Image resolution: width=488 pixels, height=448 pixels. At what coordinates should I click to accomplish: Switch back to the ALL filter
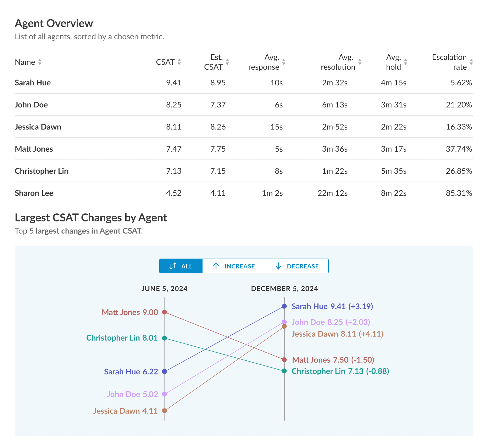pos(181,266)
